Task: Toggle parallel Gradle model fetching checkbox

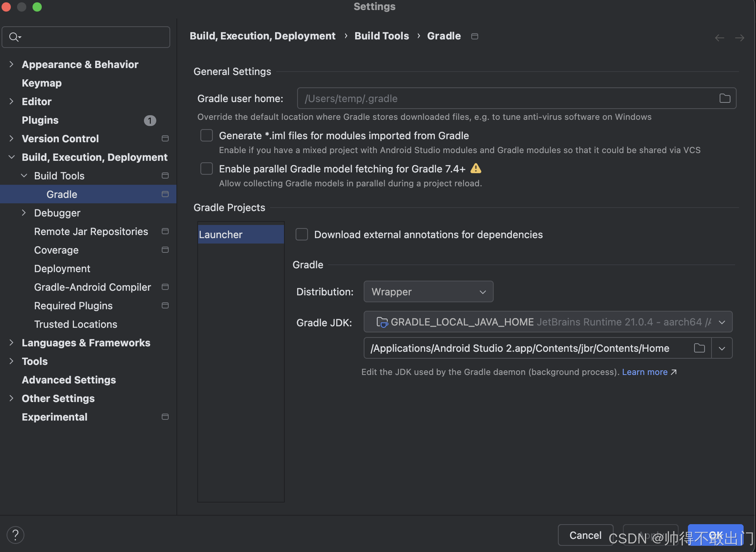Action: tap(207, 169)
